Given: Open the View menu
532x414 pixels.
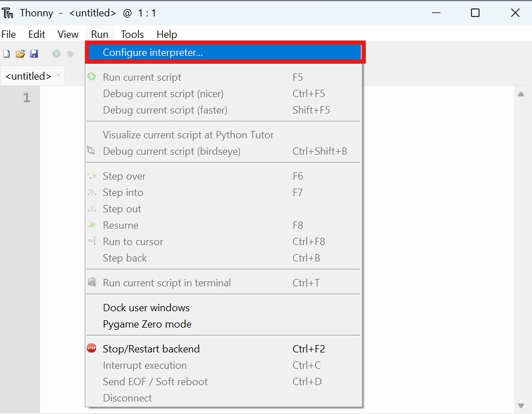Looking at the screenshot, I should point(68,34).
